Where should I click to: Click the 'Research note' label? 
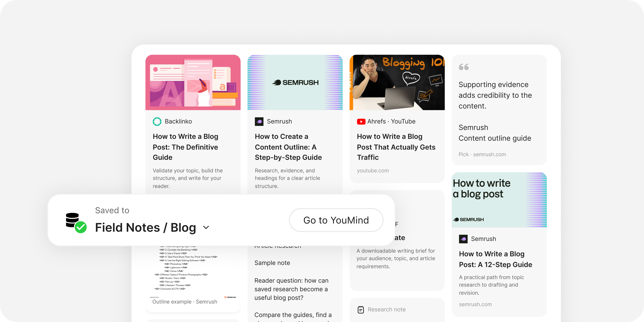coord(387,309)
